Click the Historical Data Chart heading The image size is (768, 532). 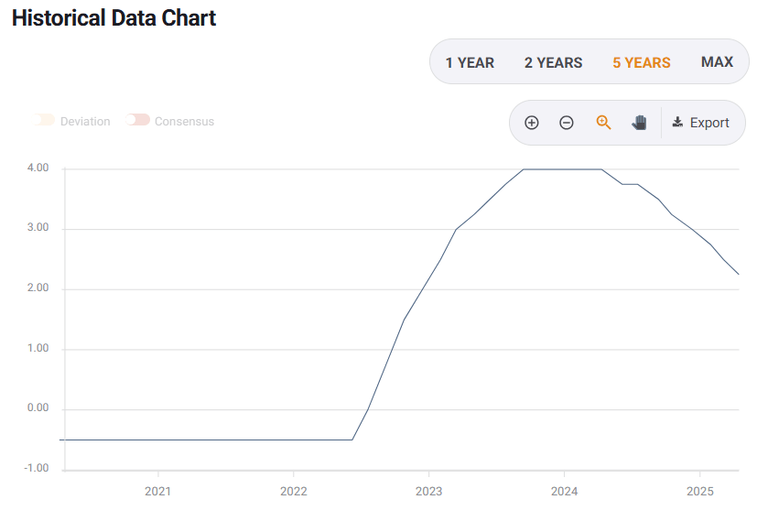point(114,17)
